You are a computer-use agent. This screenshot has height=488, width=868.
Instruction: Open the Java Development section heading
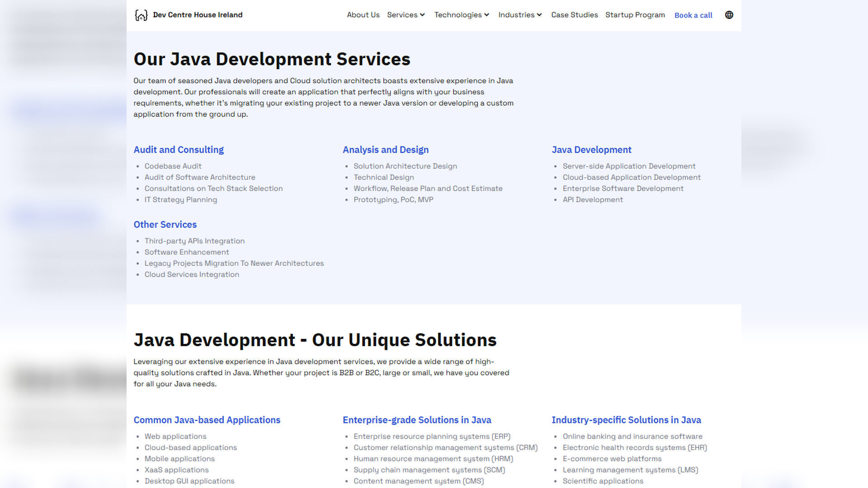pos(591,150)
